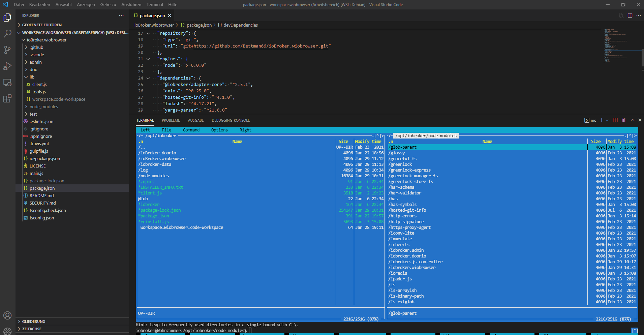Split the editor to the right
This screenshot has width=644, height=335.
tap(630, 16)
